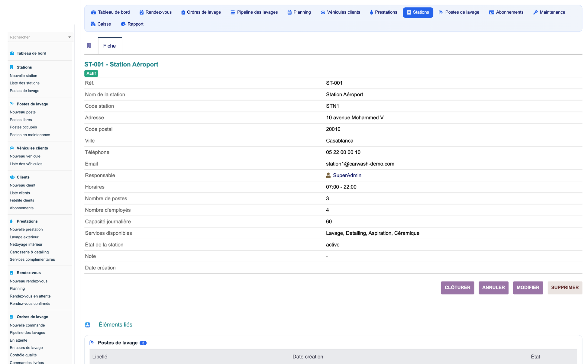The width and height of the screenshot is (588, 364).
Task: Click the Planning calendar grid icon in top bar
Action: click(289, 12)
